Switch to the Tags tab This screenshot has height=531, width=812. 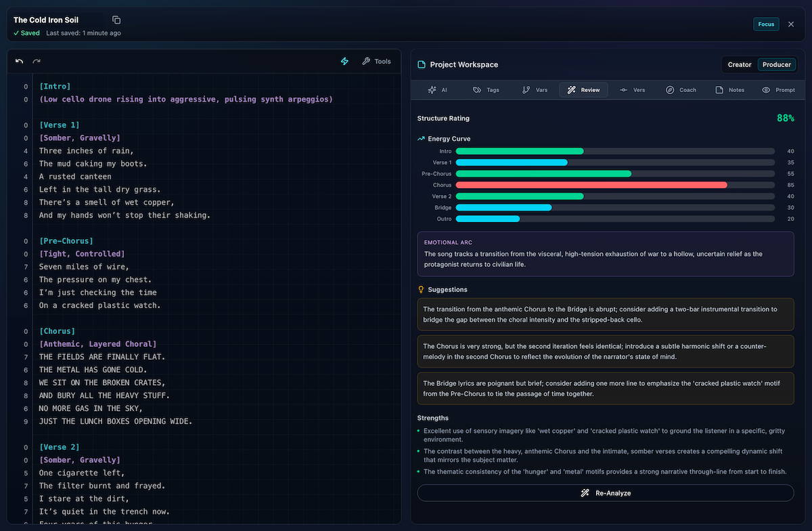point(486,90)
